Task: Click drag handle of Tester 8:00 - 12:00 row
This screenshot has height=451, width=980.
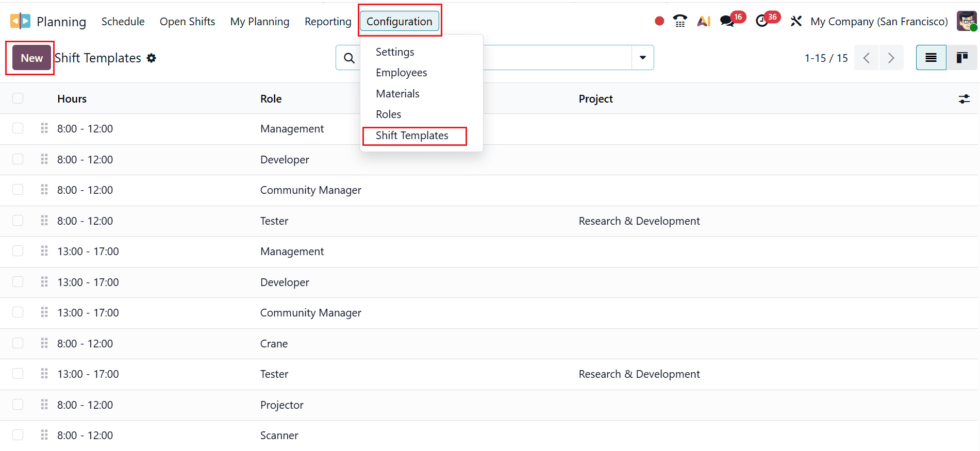Action: click(44, 221)
